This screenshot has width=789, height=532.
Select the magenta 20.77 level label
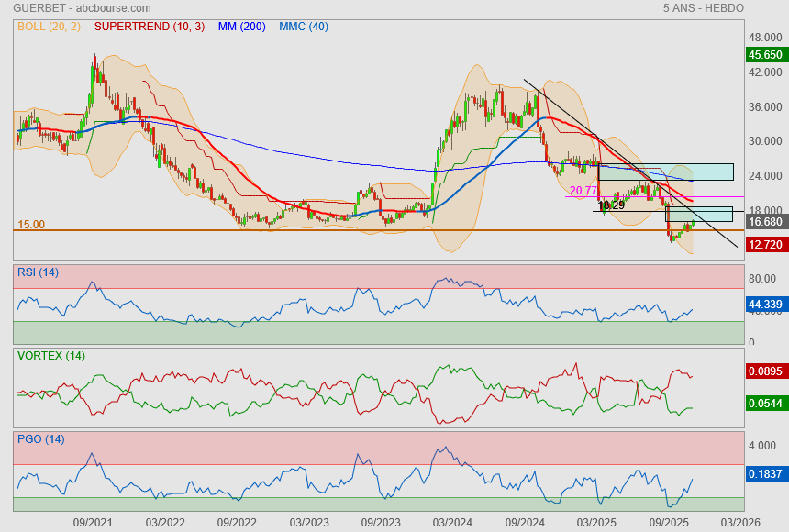(583, 191)
